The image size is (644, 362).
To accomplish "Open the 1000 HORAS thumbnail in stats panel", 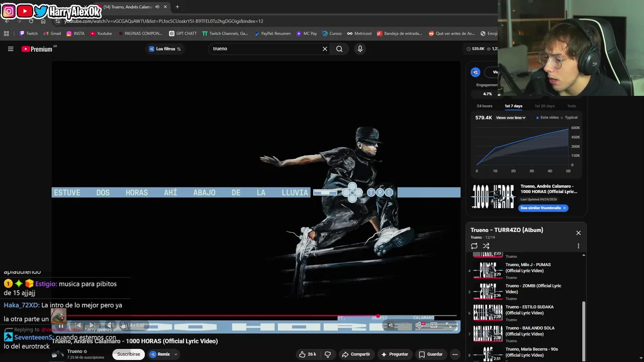I will (493, 197).
